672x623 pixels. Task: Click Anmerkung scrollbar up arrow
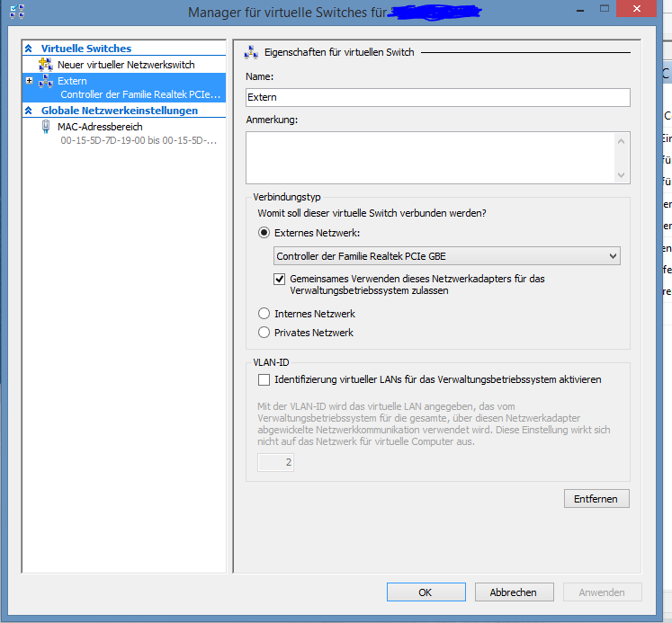[x=622, y=141]
